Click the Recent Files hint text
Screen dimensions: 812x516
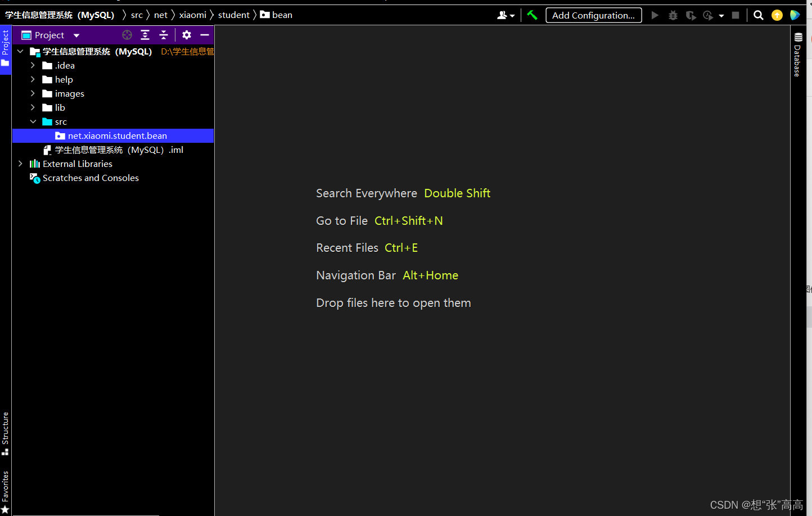coord(347,248)
